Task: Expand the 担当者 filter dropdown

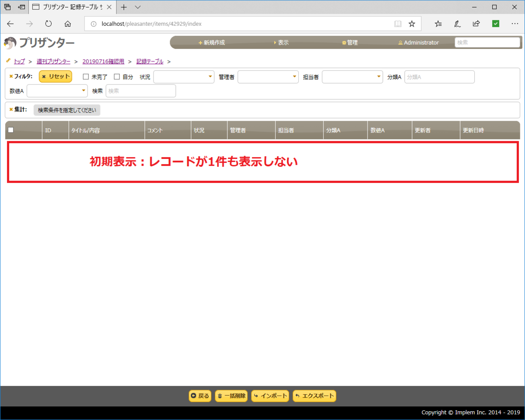Action: click(x=353, y=77)
